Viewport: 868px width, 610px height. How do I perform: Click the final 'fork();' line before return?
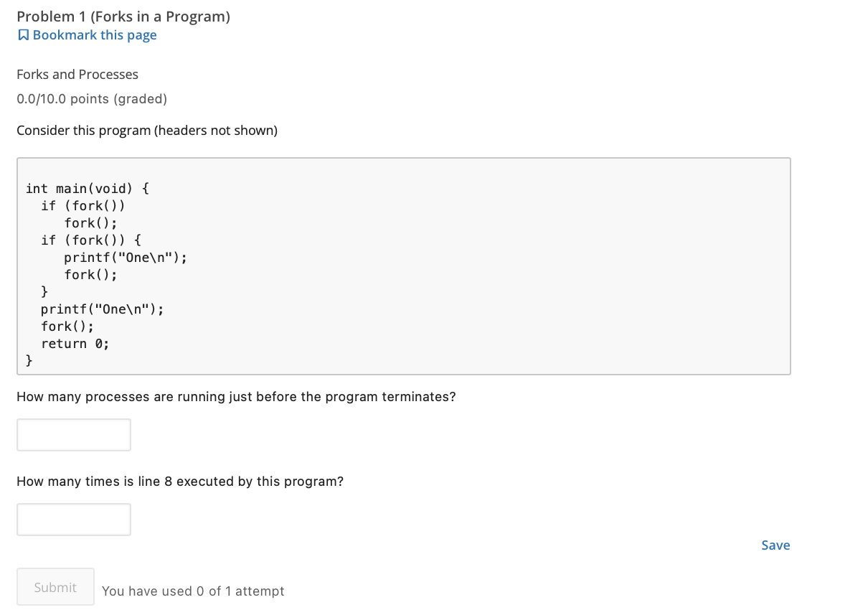click(x=67, y=327)
